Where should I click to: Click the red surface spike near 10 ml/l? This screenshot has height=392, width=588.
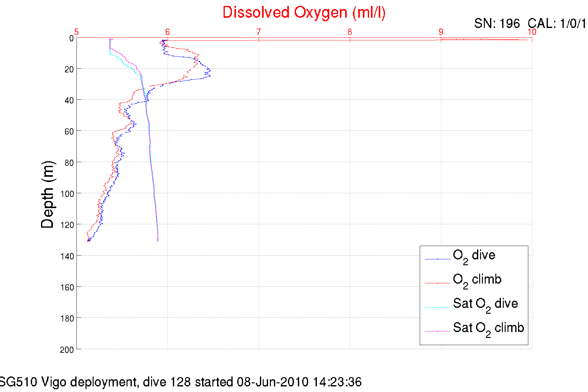tap(525, 40)
